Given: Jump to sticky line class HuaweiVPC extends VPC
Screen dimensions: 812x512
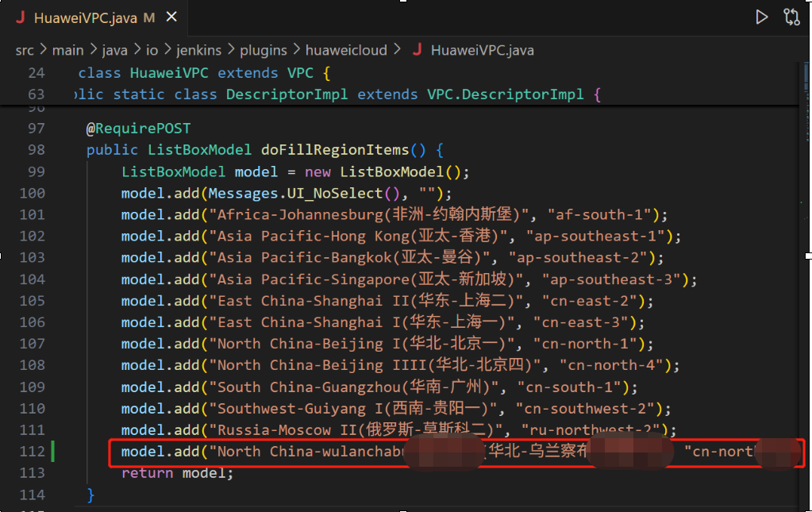Looking at the screenshot, I should [x=205, y=73].
